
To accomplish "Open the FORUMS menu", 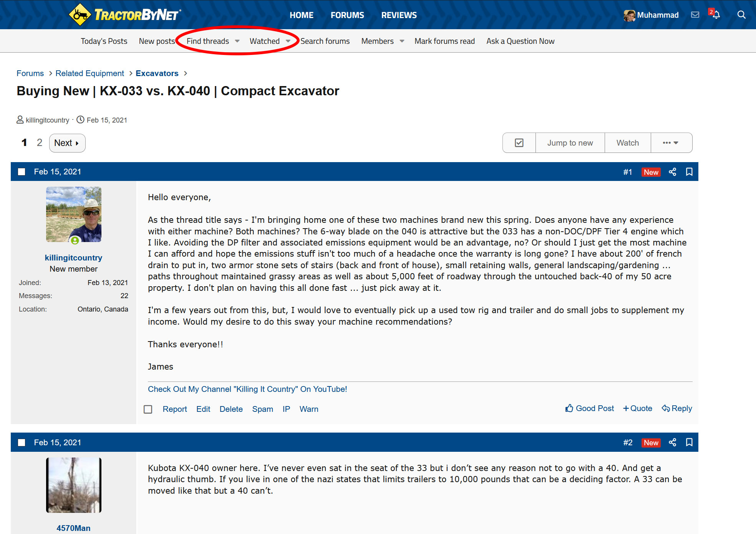I will pos(347,15).
